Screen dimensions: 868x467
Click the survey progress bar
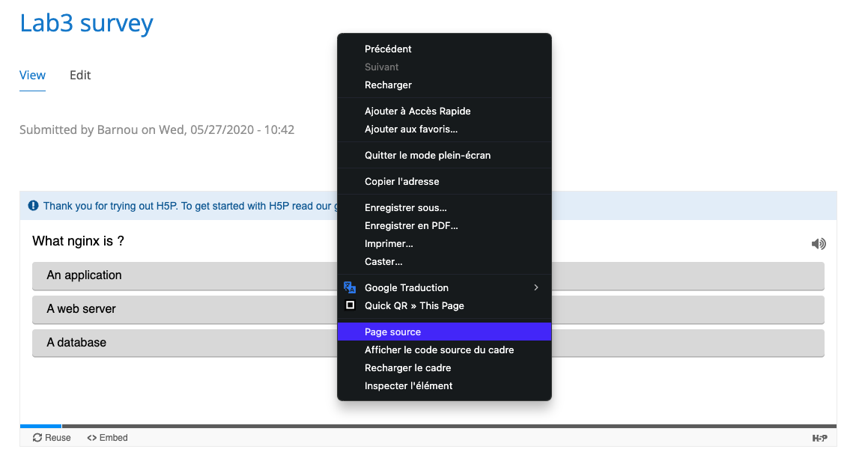pos(428,426)
